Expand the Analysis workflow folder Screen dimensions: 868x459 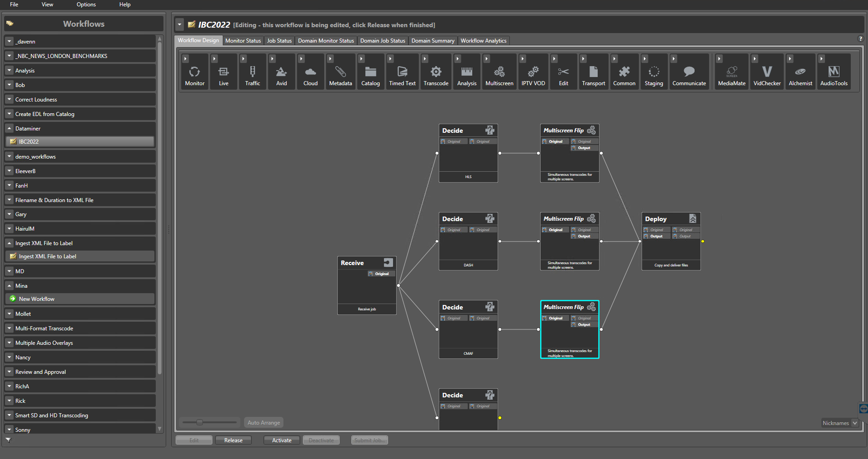9,70
